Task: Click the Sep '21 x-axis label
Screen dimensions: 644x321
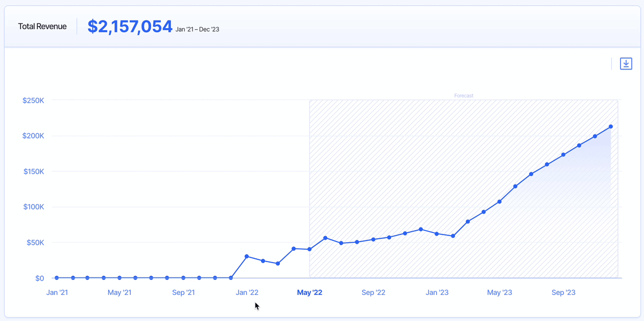Action: pyautogui.click(x=183, y=293)
